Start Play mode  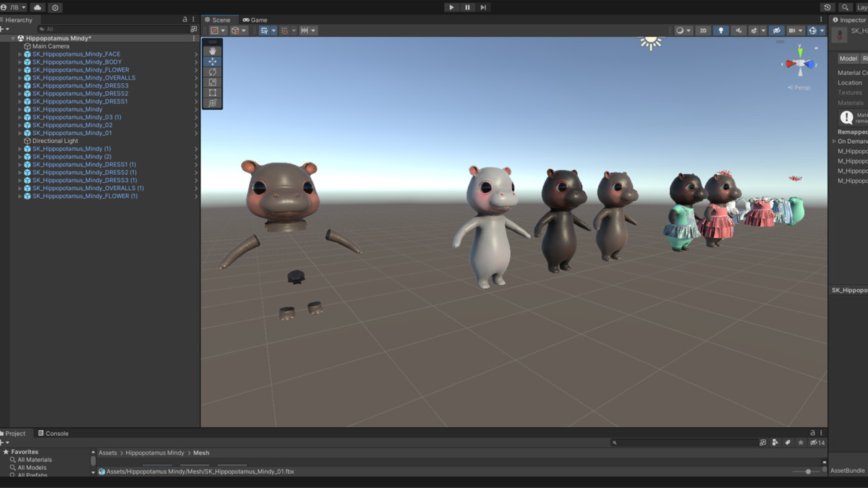pos(451,7)
